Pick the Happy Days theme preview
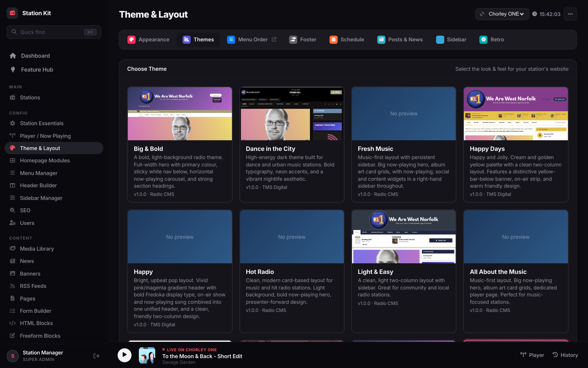The height and width of the screenshot is (368, 588). click(516, 114)
